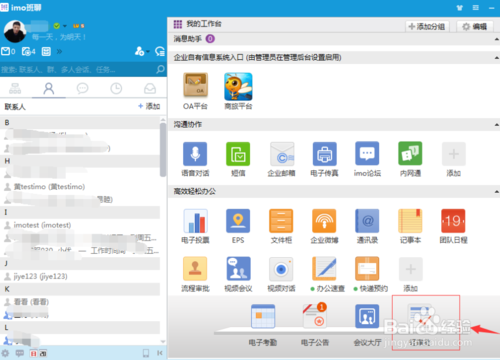Open the 内网通 app icon
500x360 pixels.
(410, 153)
